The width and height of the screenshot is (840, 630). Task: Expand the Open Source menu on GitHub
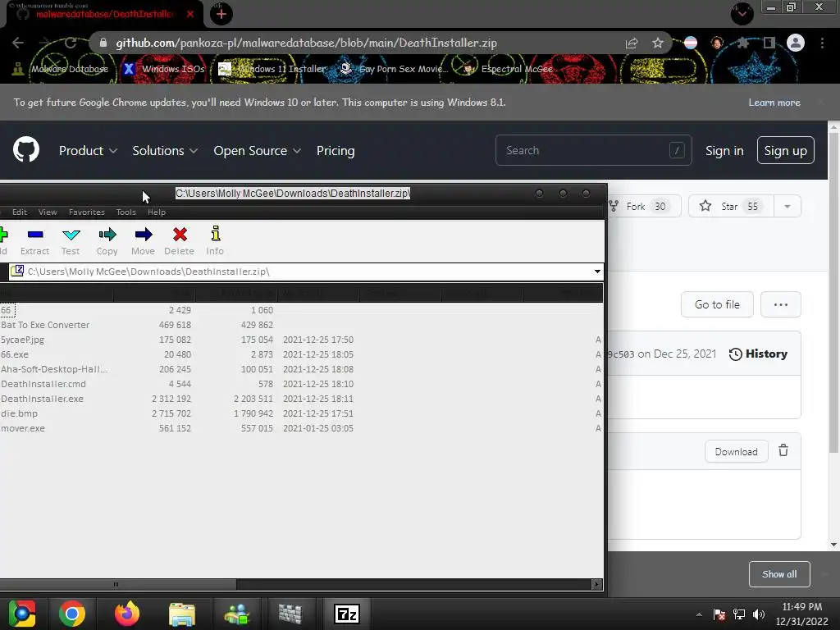(x=257, y=151)
